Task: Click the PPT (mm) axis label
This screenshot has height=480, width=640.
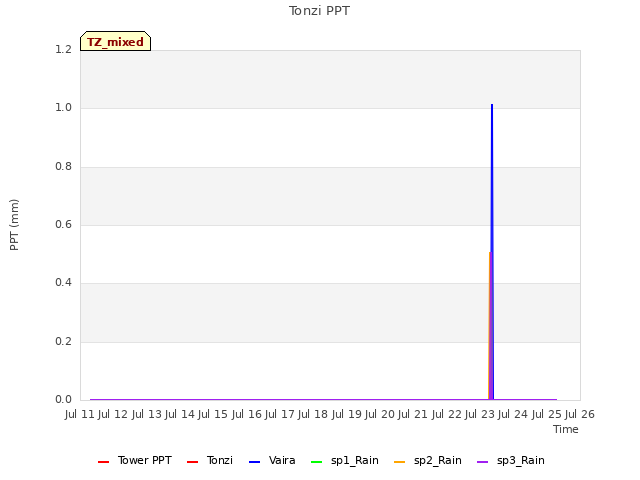Action: tap(14, 225)
